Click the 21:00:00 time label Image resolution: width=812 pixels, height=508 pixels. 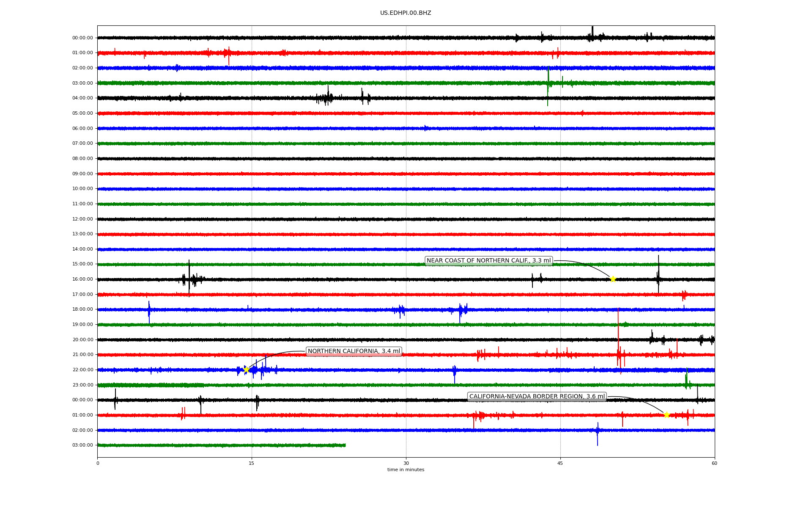click(82, 355)
